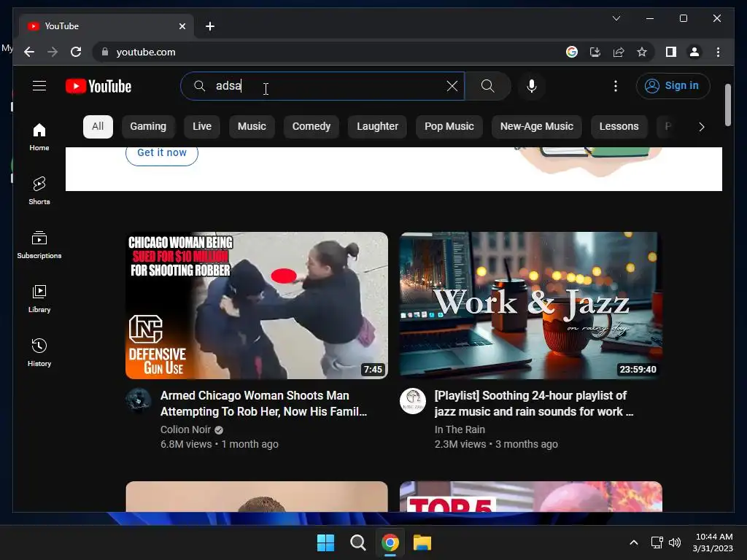Viewport: 747px width, 560px height.
Task: Toggle the Chrome side panel icon
Action: click(671, 52)
